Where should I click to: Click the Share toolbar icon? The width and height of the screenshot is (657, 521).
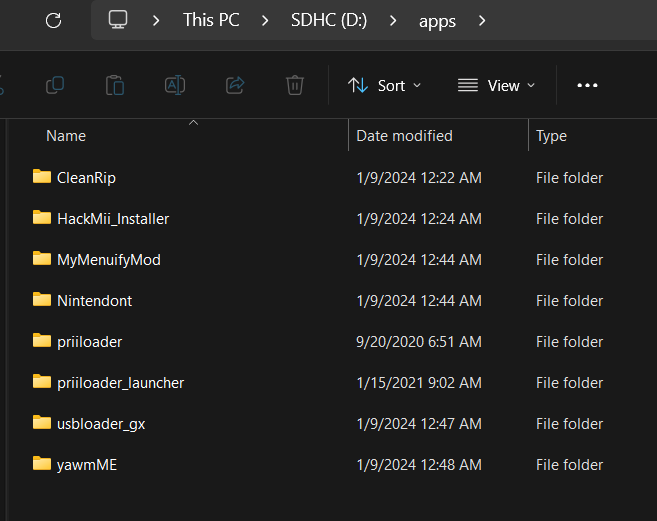235,85
